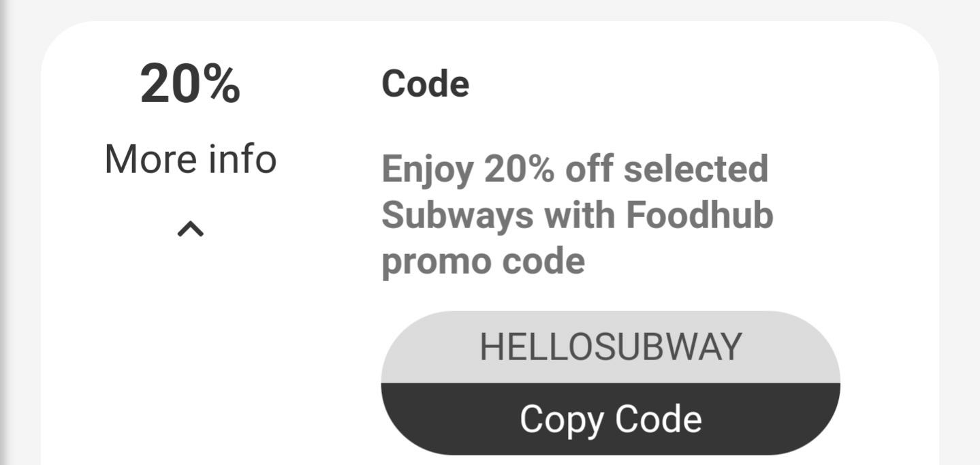Tap the caret icon below More info

(x=191, y=229)
